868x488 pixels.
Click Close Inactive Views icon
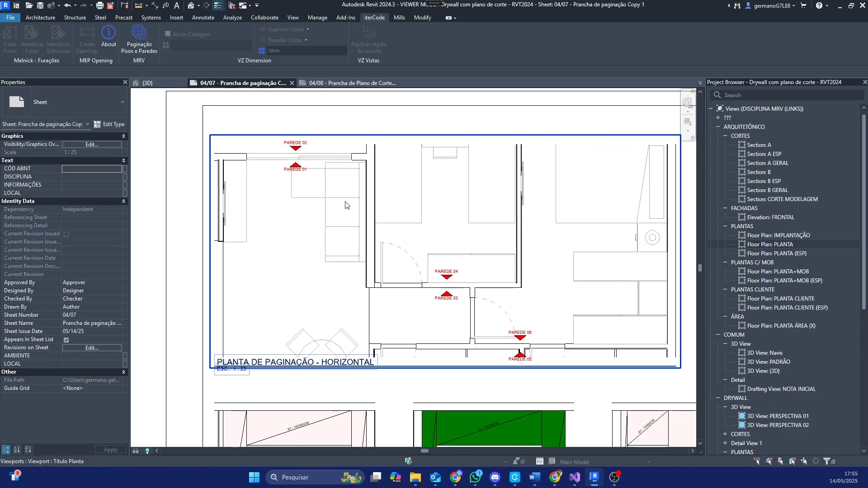pyautogui.click(x=231, y=5)
